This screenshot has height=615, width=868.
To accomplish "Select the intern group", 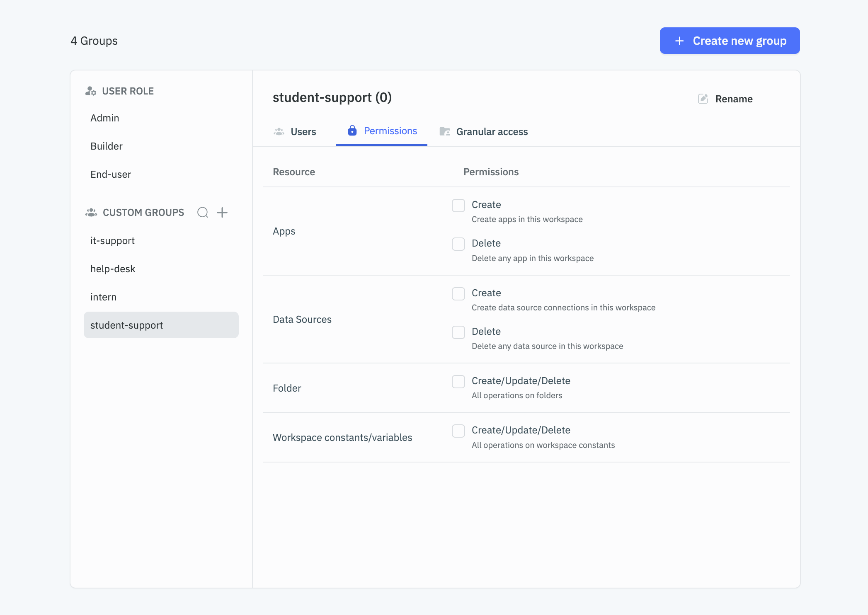I will pyautogui.click(x=104, y=296).
